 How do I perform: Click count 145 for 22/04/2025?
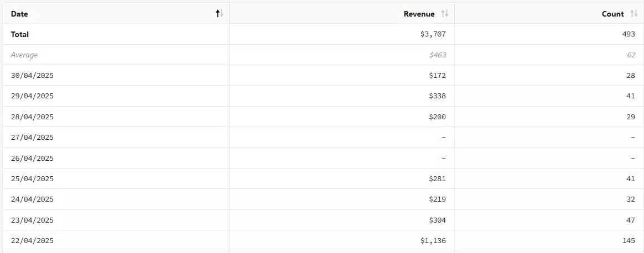coord(629,241)
